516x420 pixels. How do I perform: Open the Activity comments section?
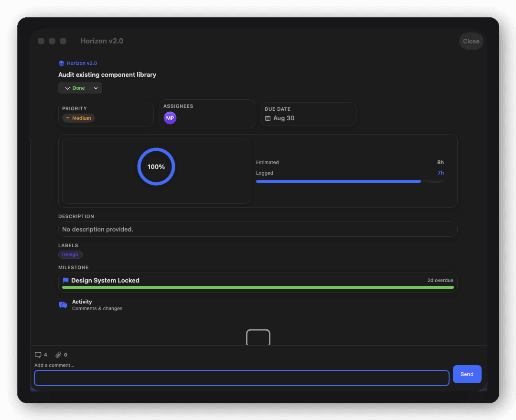[97, 305]
